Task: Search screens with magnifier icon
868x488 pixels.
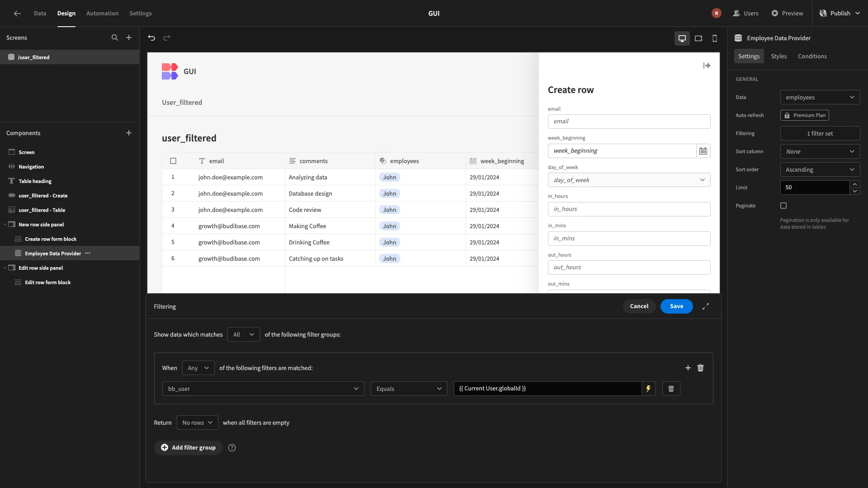Action: click(x=115, y=38)
